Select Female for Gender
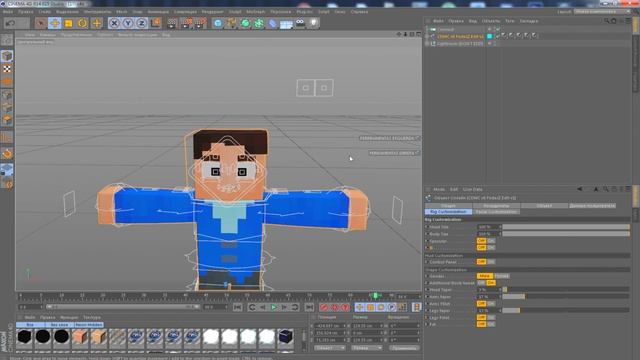 point(502,276)
